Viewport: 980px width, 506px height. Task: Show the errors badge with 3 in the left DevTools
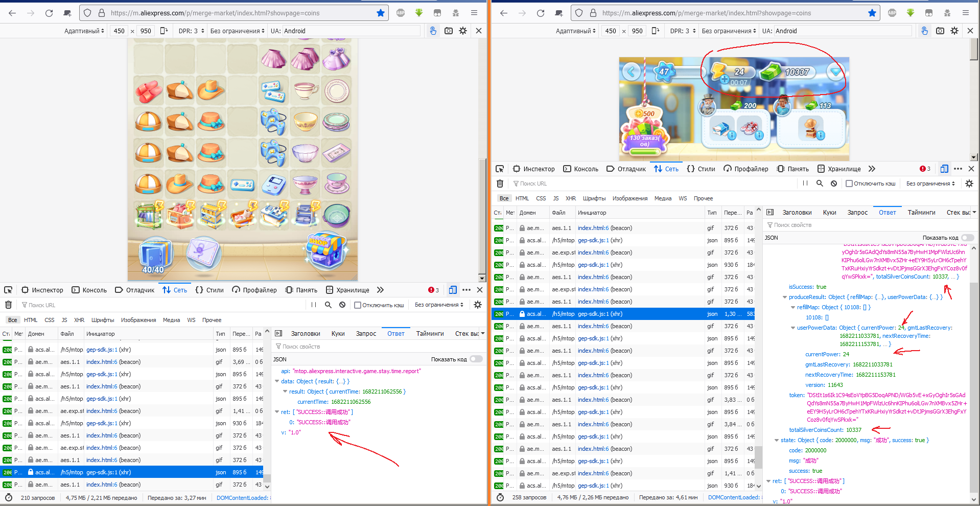pos(434,290)
